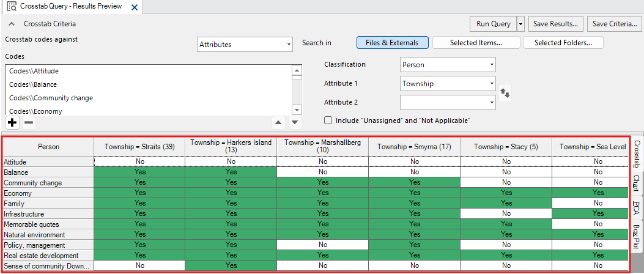This screenshot has height=274, width=644.
Task: Click the Selected Folders button
Action: coord(563,43)
